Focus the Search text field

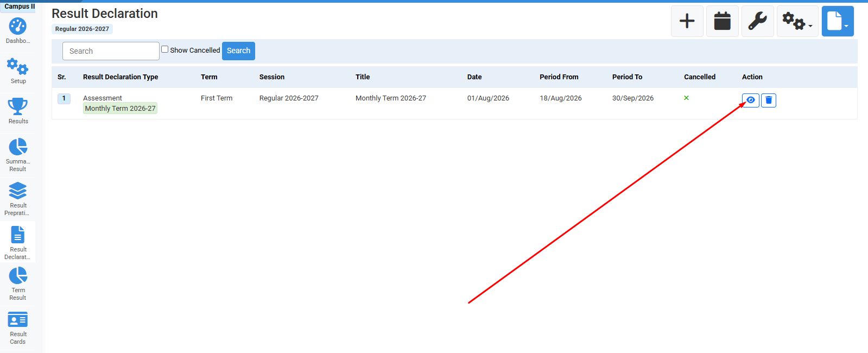tap(111, 51)
